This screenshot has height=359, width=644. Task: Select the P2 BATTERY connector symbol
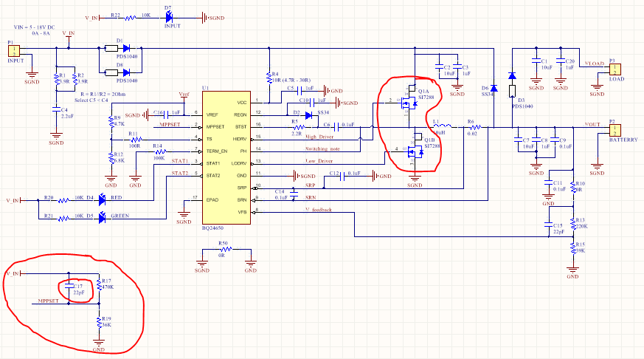click(614, 130)
